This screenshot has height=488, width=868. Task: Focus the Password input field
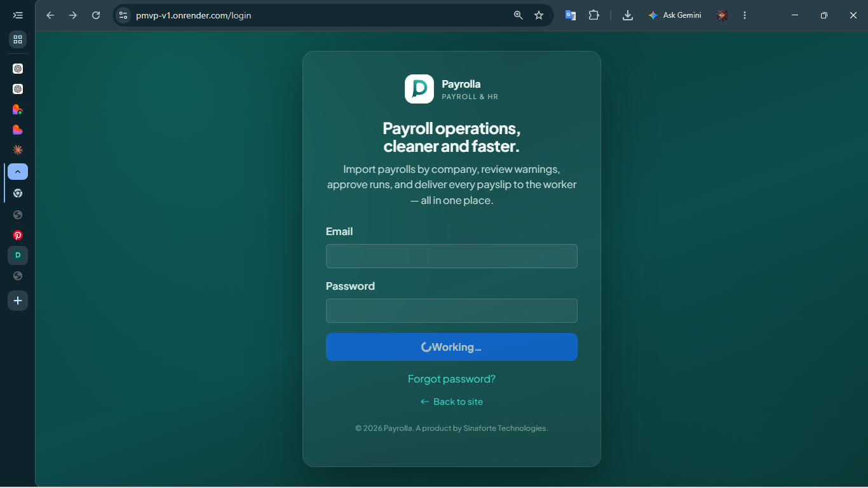(452, 311)
